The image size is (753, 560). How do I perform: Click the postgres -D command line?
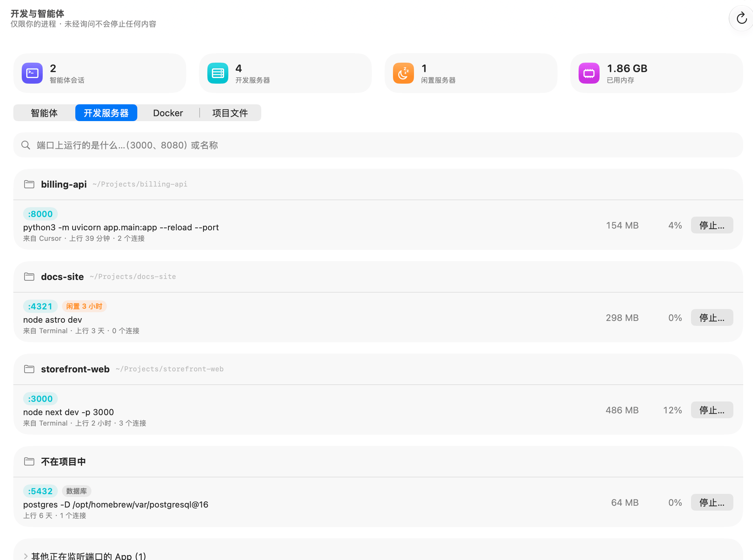point(116,504)
